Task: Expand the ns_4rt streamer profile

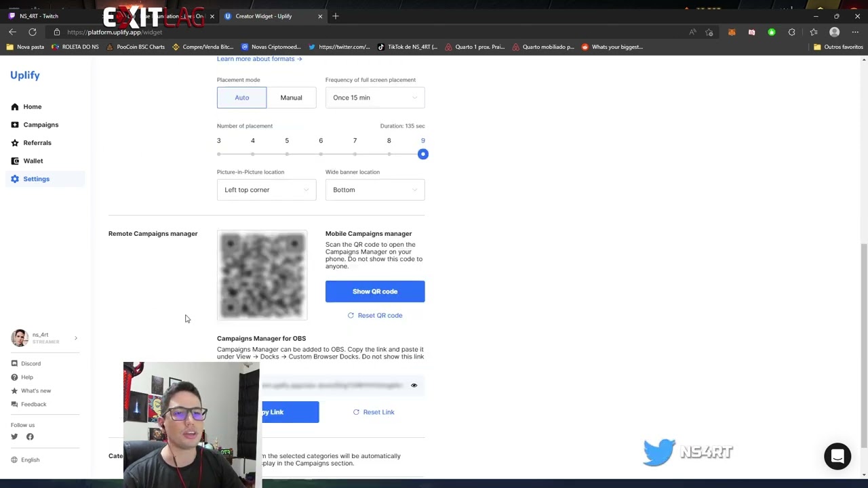Action: (45, 338)
